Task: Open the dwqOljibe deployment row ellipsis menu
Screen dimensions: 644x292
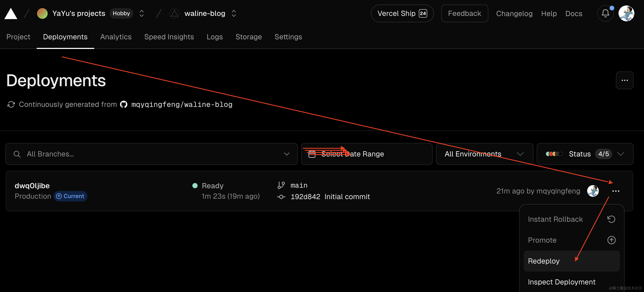Action: click(616, 191)
